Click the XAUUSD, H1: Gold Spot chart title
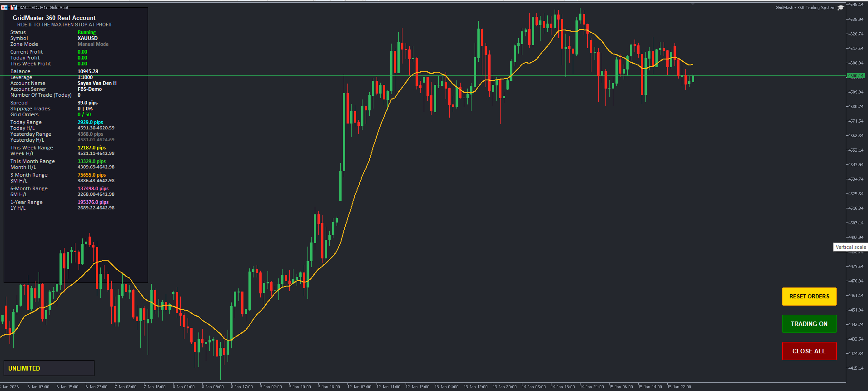The image size is (868, 391). tap(44, 7)
